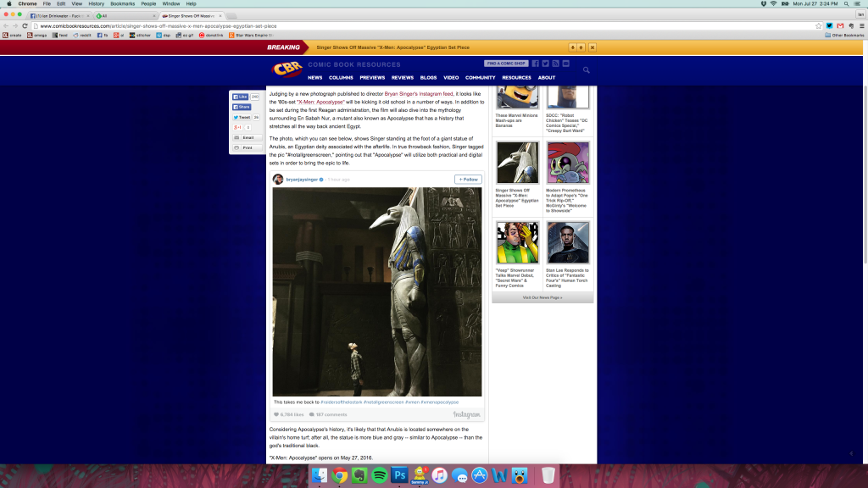This screenshot has height=488, width=868.
Task: Open the reddit bookmark in bookmarks bar
Action: tap(82, 35)
